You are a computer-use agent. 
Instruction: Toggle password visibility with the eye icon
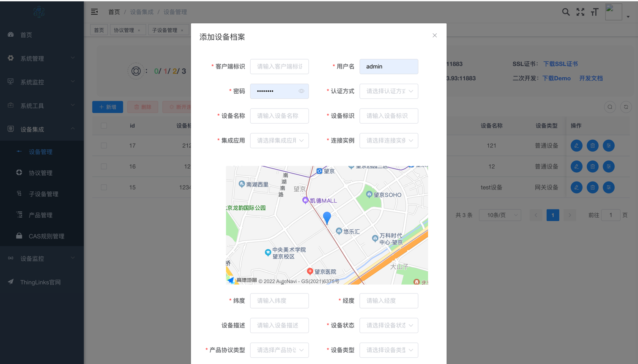(301, 91)
